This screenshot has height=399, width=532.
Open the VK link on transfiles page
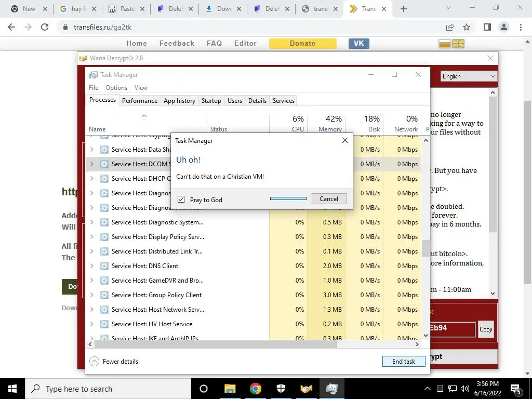358,44
